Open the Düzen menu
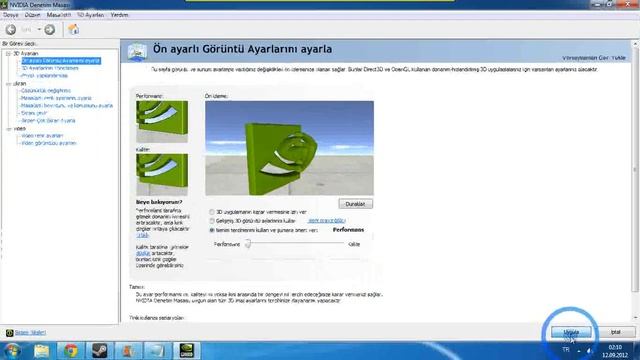 33,15
